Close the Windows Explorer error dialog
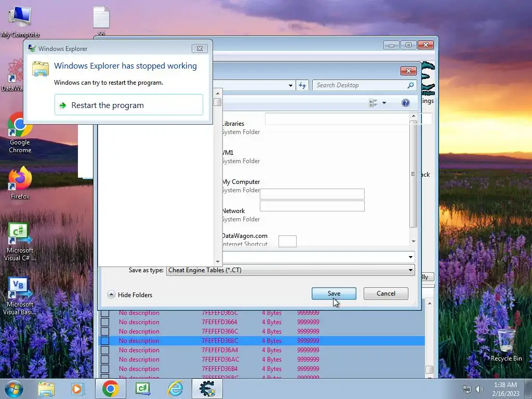 coord(199,48)
